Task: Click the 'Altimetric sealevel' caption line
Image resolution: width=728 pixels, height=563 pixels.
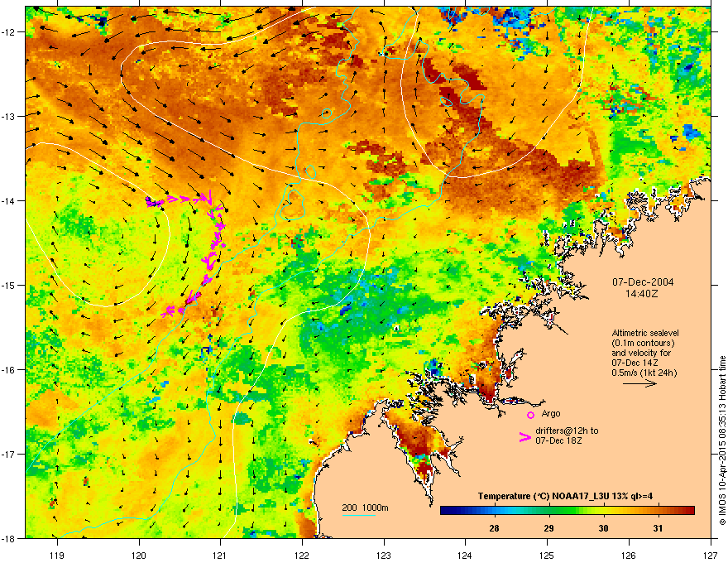Action: [x=645, y=333]
